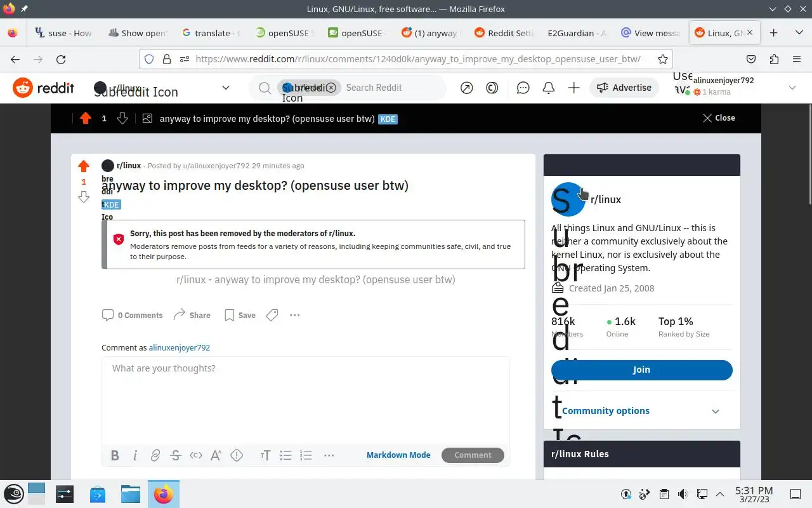Expand Community options
Image resolution: width=812 pixels, height=508 pixels.
point(641,411)
